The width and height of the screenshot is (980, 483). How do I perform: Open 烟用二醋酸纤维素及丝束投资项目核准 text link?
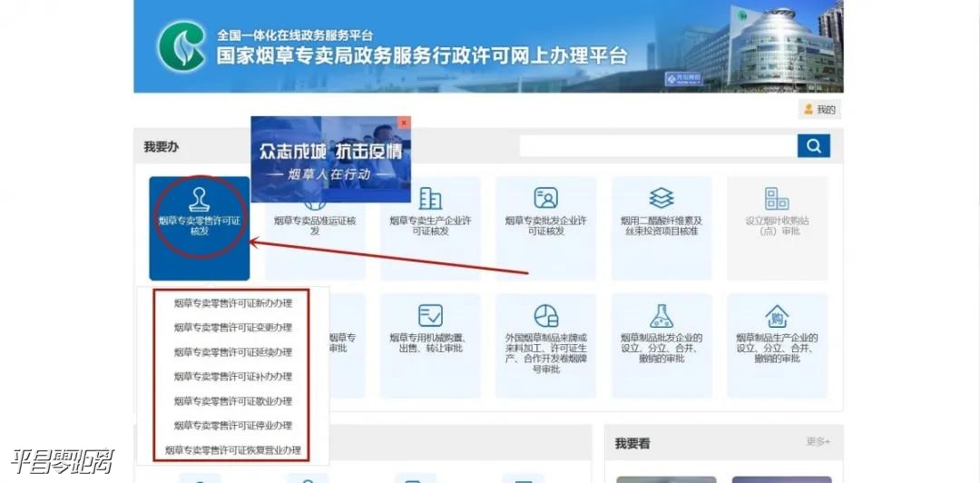pos(661,226)
